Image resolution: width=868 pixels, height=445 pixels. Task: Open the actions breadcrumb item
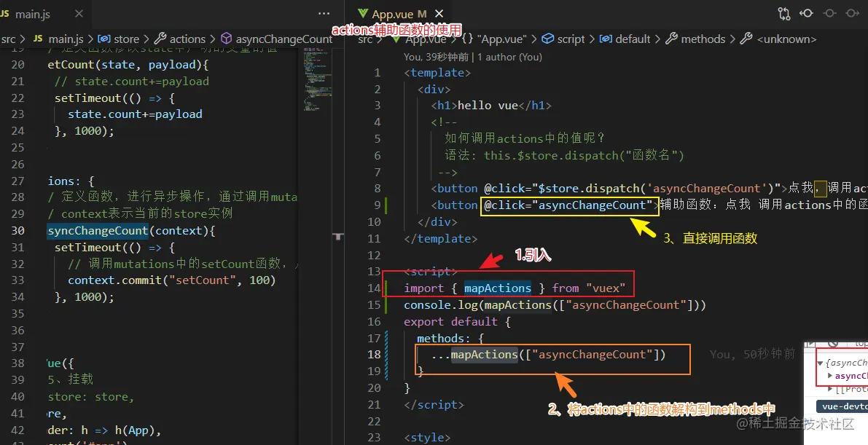[x=180, y=39]
